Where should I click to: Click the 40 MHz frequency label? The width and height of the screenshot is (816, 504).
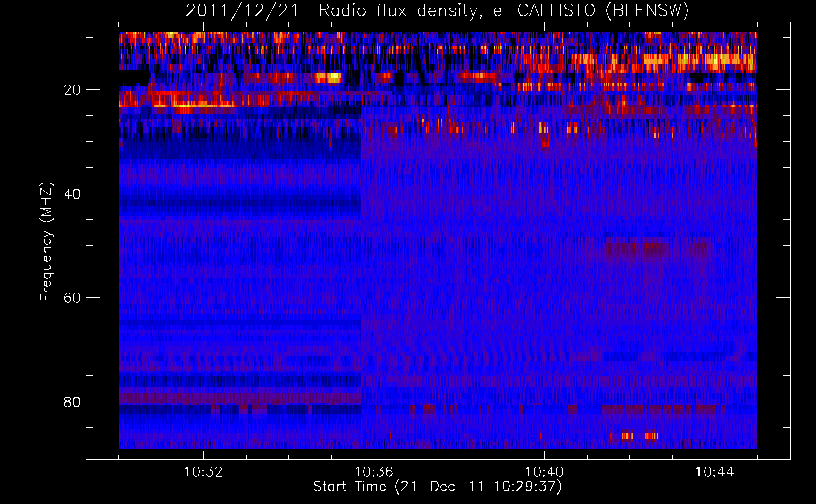pos(72,194)
